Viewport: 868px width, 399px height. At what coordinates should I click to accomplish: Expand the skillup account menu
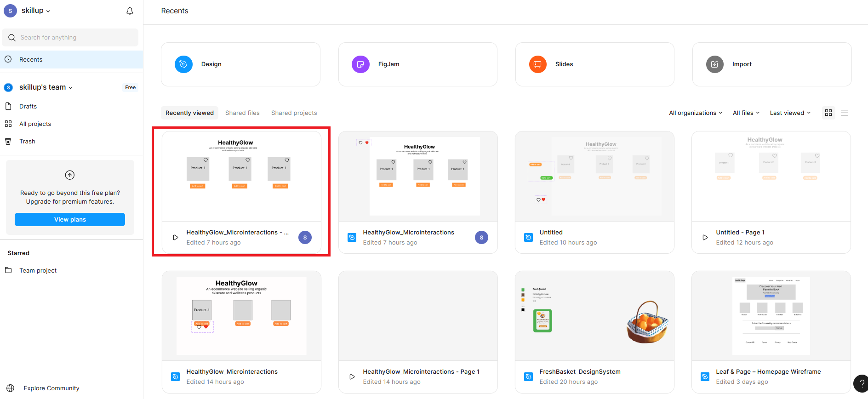point(35,11)
